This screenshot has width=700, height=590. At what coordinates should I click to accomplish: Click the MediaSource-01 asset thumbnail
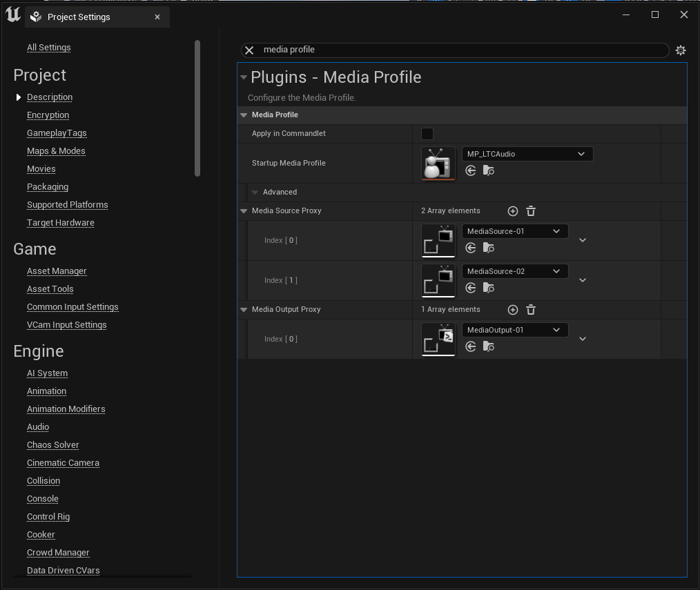[x=438, y=241]
